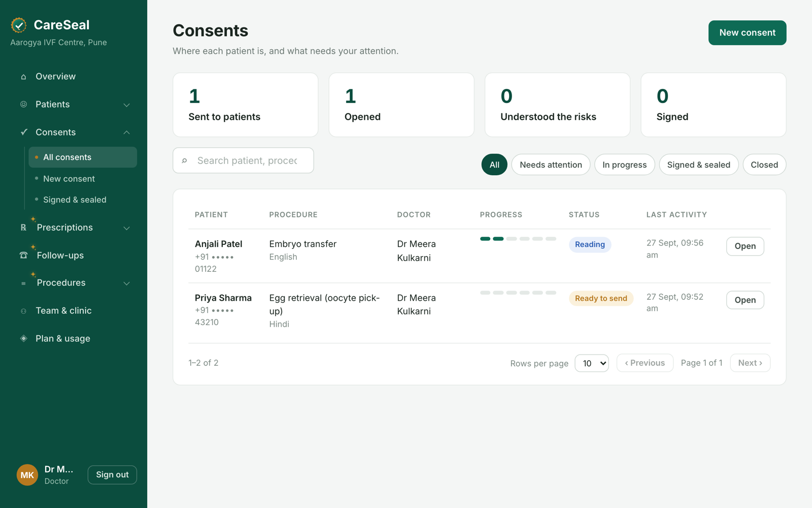Viewport: 812px width, 508px height.
Task: Click the Prescriptions Rx icon
Action: point(23,228)
